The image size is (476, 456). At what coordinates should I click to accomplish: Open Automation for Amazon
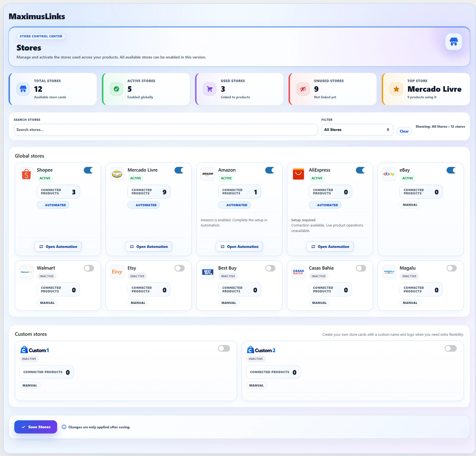(x=239, y=247)
